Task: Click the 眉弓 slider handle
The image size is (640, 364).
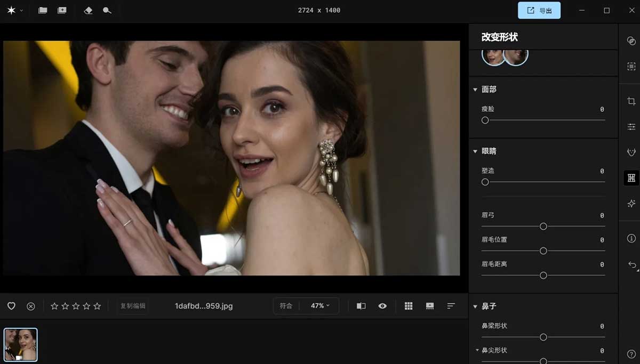Action: [x=543, y=227]
